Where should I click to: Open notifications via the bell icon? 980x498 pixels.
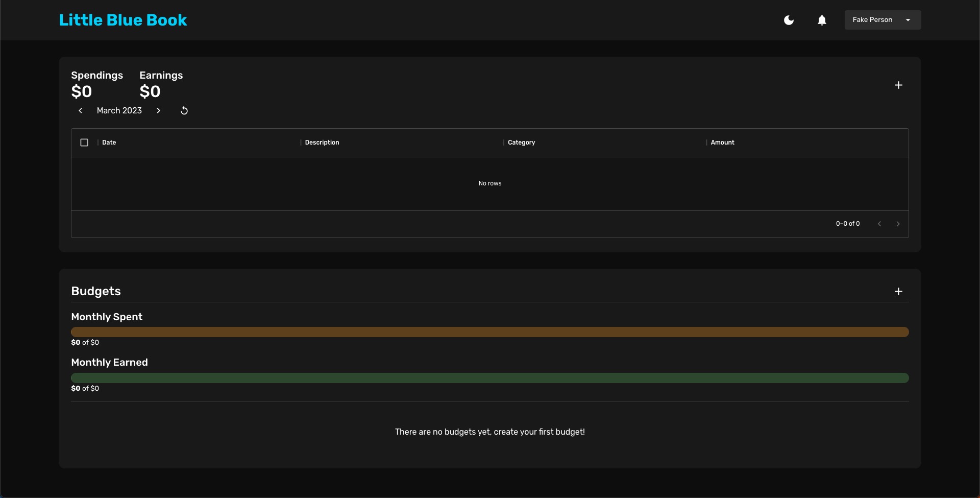pos(822,20)
